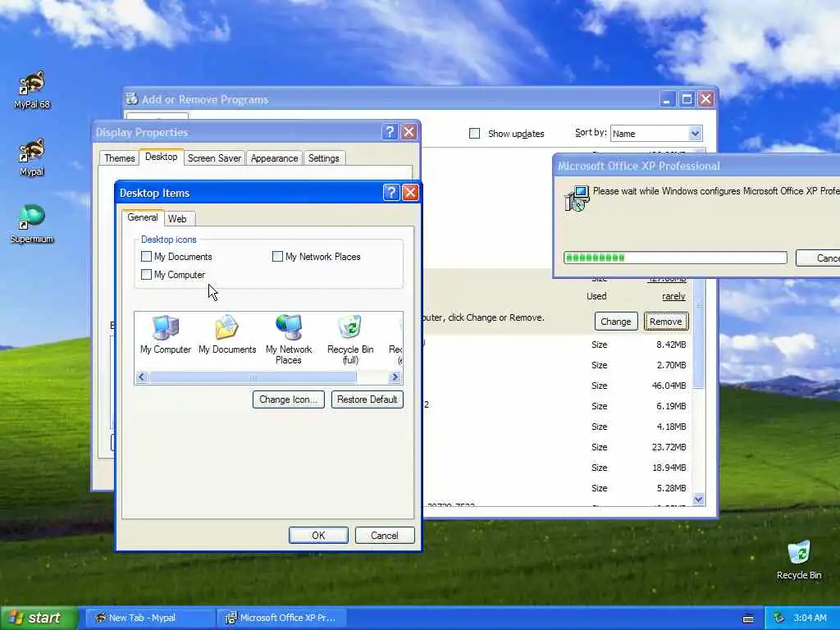Close the Desktop Items dialog
This screenshot has height=630, width=840.
coord(410,192)
